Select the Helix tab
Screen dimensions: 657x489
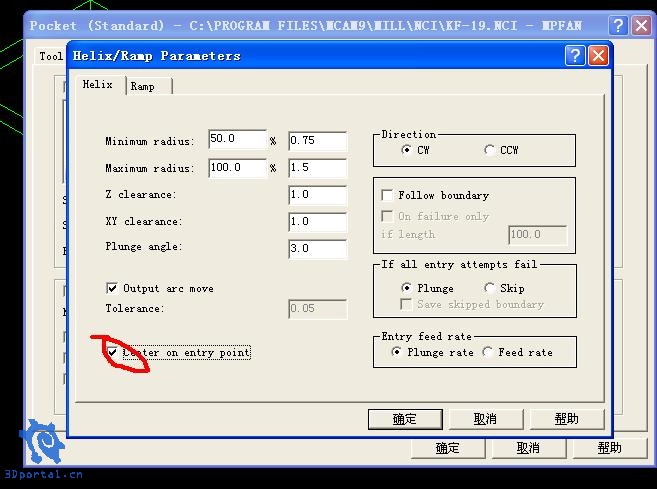point(98,85)
